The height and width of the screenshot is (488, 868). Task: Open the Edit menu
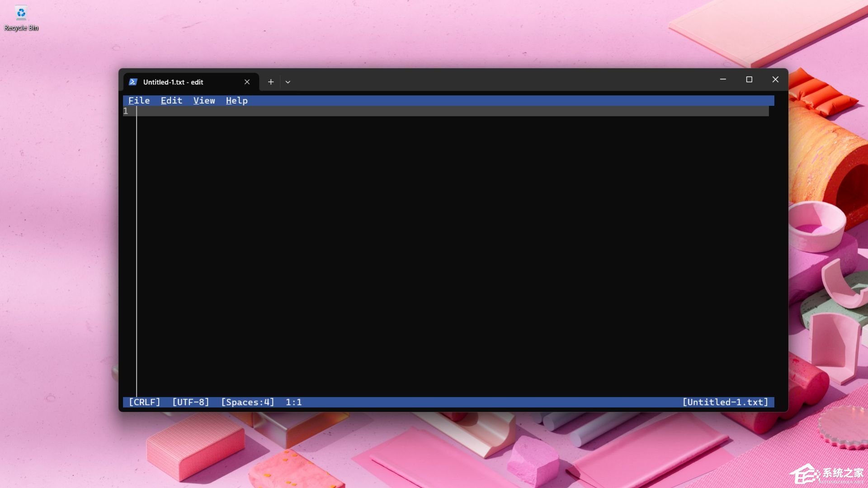coord(171,100)
